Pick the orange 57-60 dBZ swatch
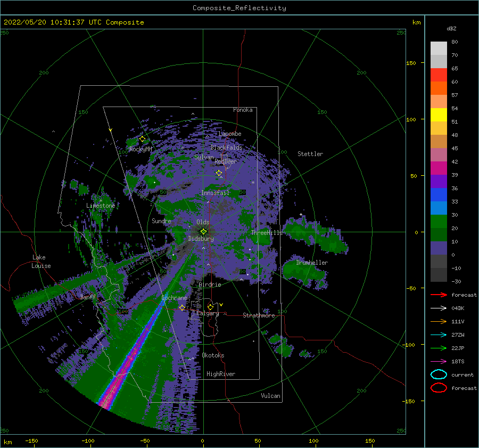This screenshot has width=479, height=448. tap(439, 88)
